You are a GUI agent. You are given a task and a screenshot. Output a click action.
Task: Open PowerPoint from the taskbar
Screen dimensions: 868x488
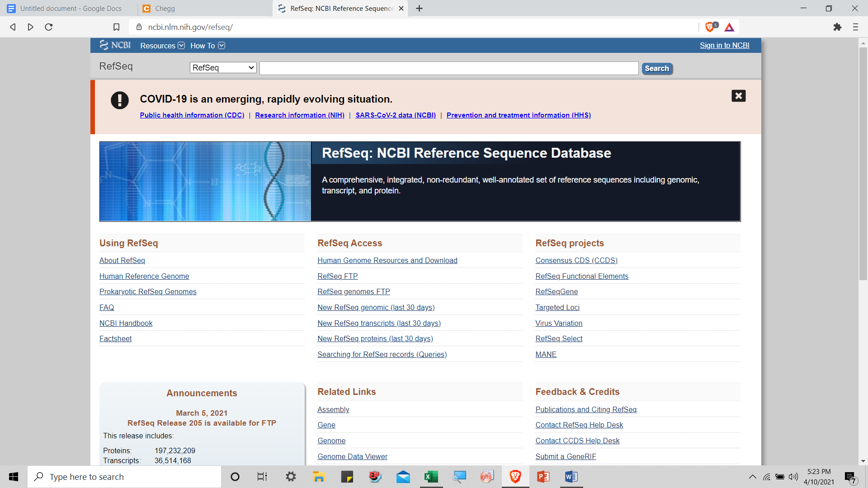tap(543, 477)
